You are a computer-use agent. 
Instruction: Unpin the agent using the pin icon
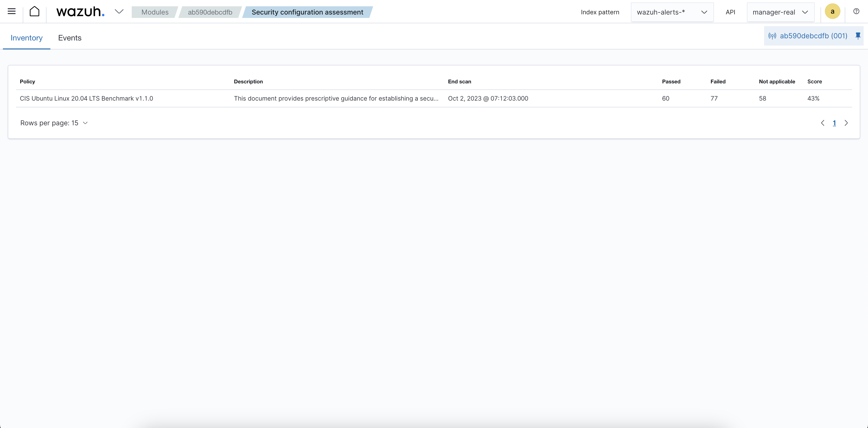point(858,36)
